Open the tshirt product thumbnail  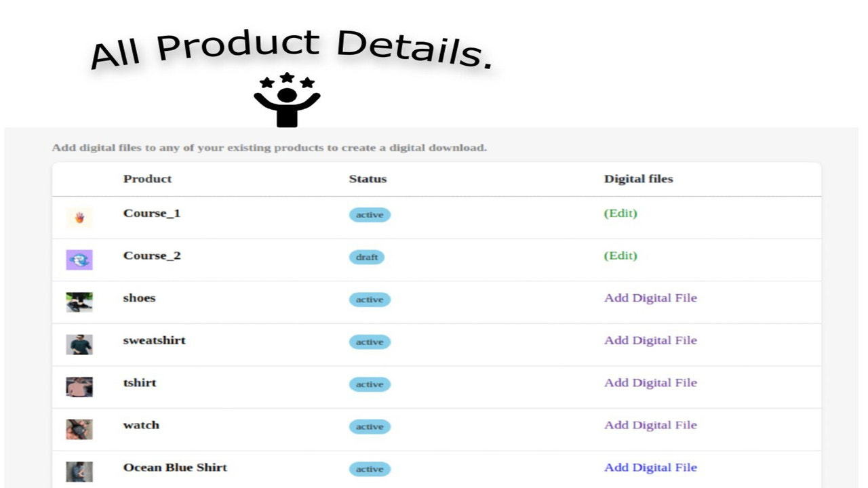[79, 386]
